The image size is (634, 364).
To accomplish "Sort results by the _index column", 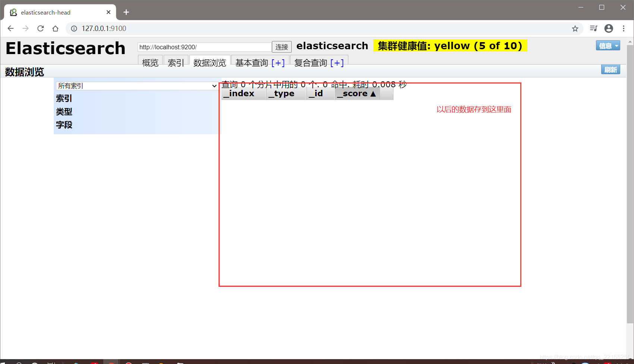I will 244,94.
